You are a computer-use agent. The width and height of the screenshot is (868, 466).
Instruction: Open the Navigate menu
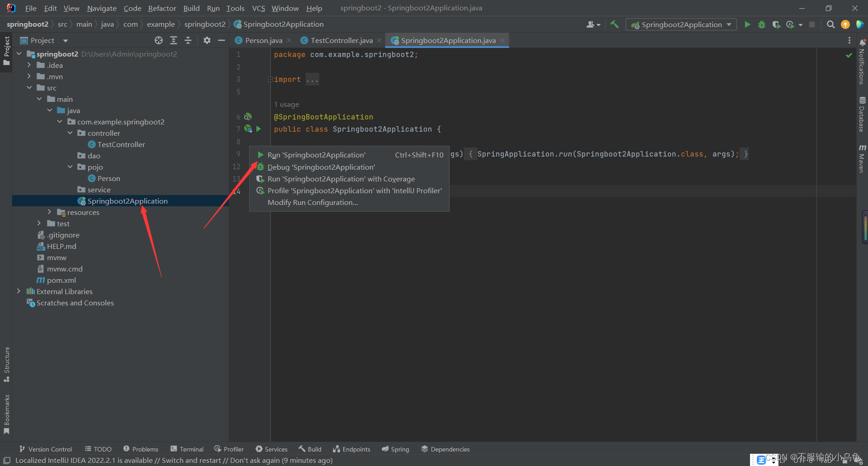[x=102, y=8]
